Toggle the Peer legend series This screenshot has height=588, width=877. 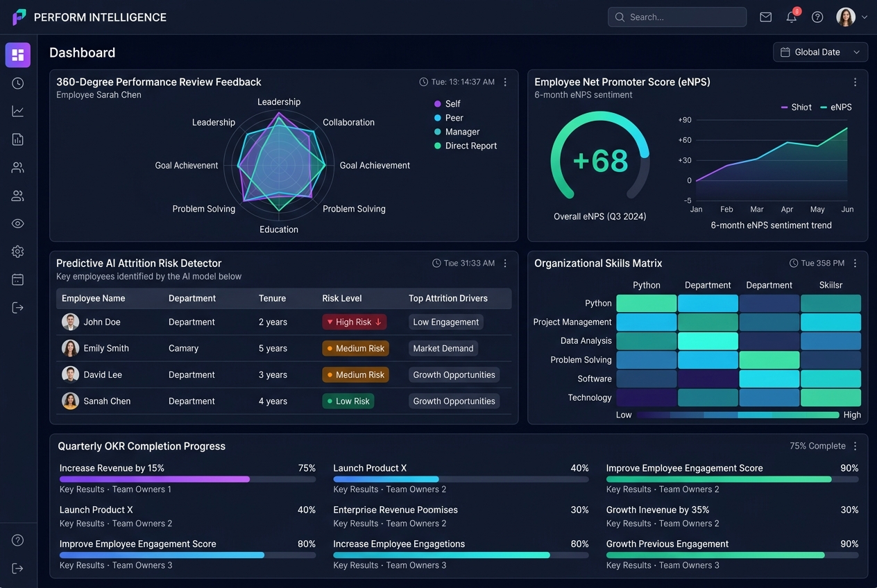[x=448, y=118]
